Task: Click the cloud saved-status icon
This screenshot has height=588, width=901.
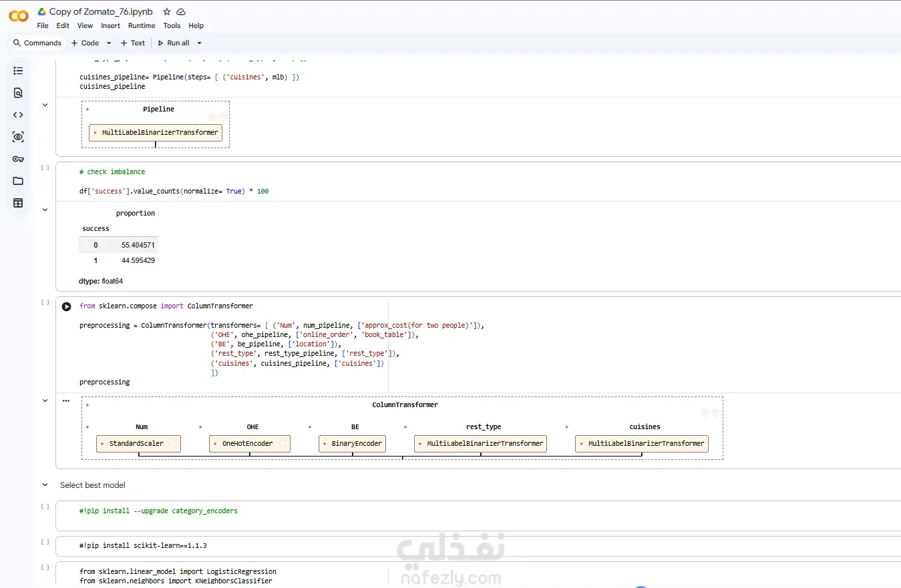Action: click(x=181, y=12)
